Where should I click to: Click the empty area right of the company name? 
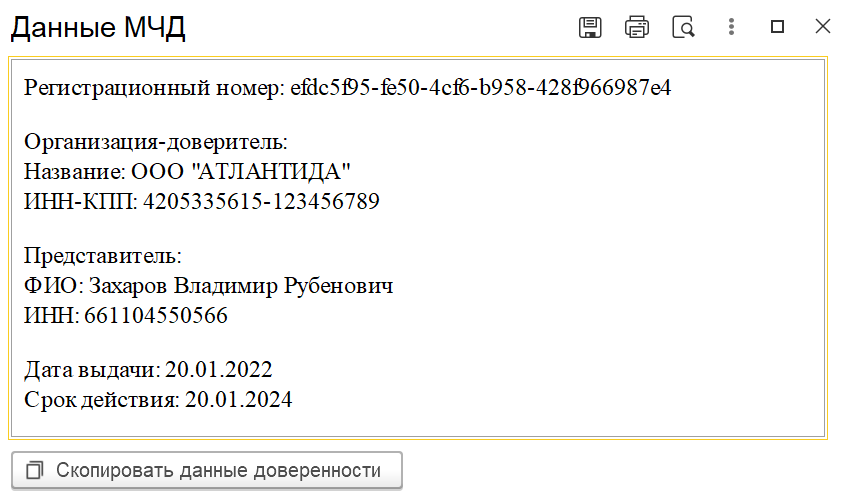coord(585,172)
